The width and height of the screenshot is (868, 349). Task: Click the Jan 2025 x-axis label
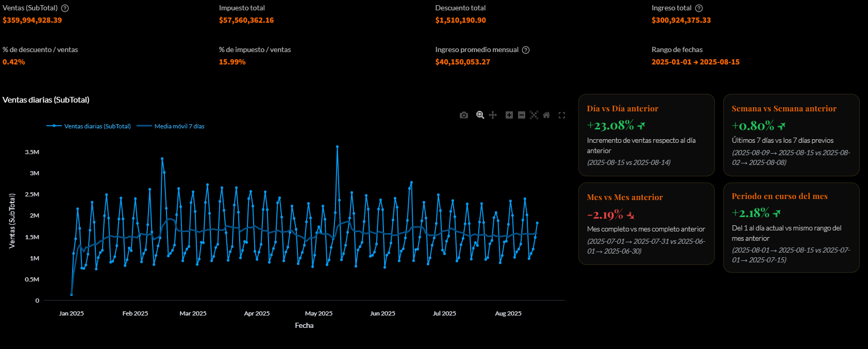tap(71, 313)
